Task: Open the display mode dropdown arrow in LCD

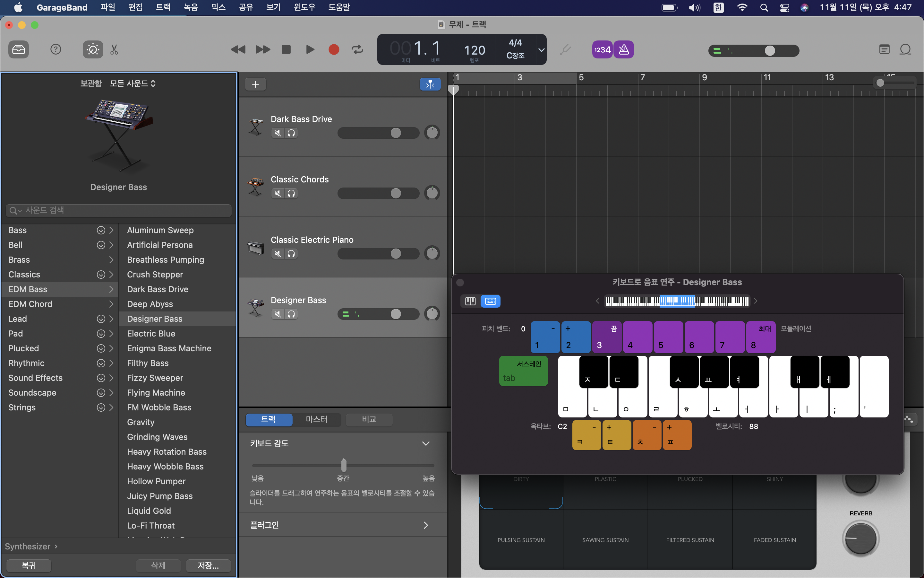Action: [x=542, y=50]
